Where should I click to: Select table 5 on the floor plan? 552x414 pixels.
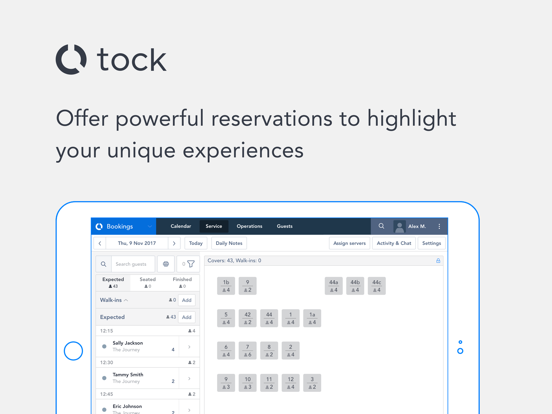coord(226,318)
